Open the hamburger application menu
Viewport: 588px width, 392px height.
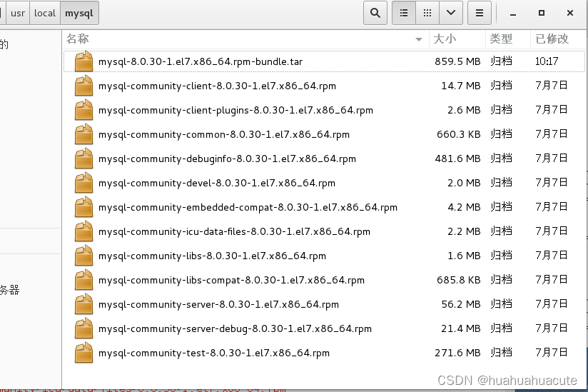tap(480, 13)
